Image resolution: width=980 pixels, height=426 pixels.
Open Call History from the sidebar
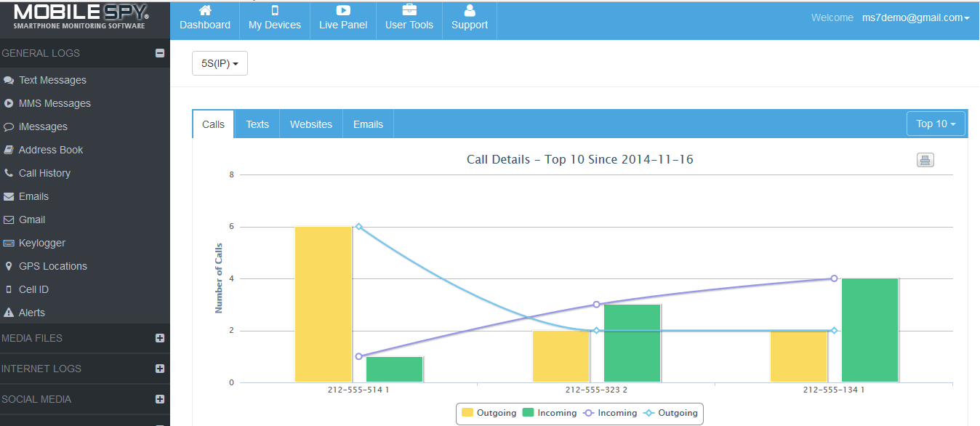point(48,173)
